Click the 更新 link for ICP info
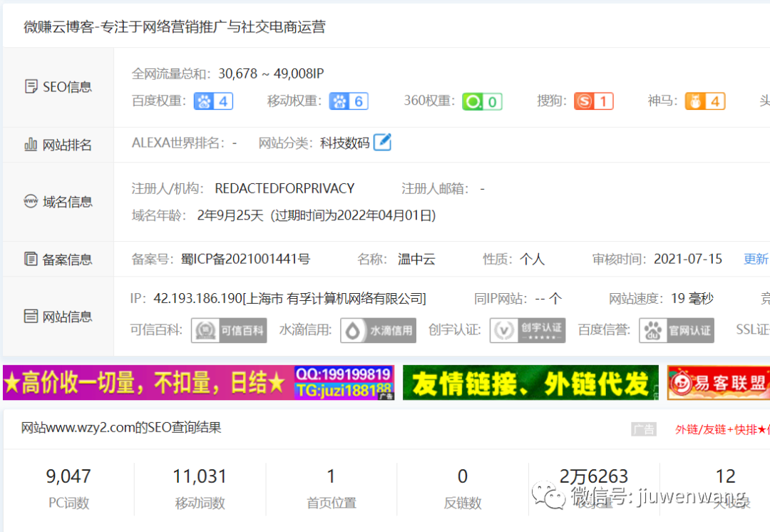770x532 pixels. tap(756, 259)
